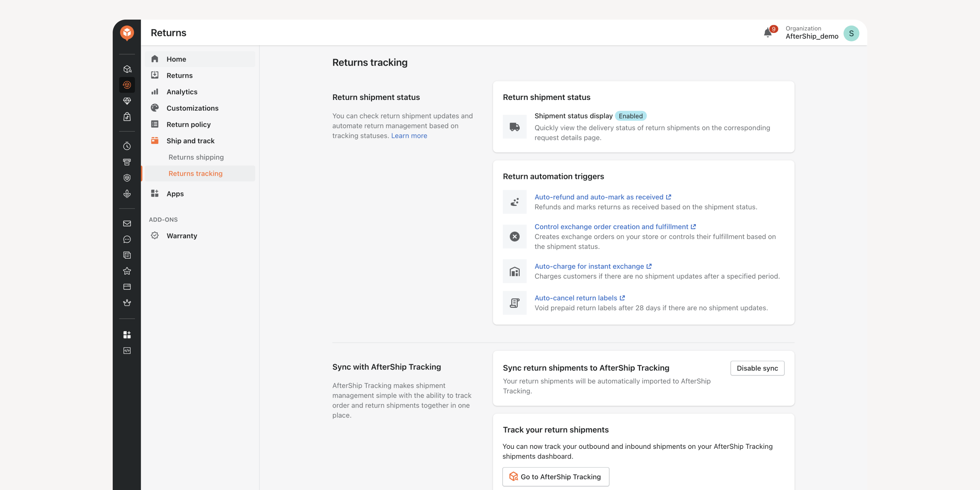Open the notifications bell
980x490 pixels.
click(x=767, y=33)
